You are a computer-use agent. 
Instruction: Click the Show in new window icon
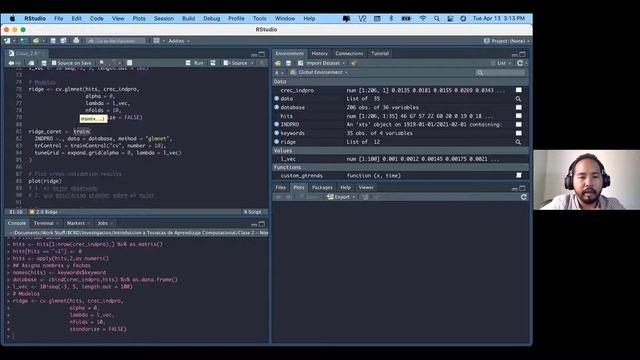pyautogui.click(x=31, y=63)
